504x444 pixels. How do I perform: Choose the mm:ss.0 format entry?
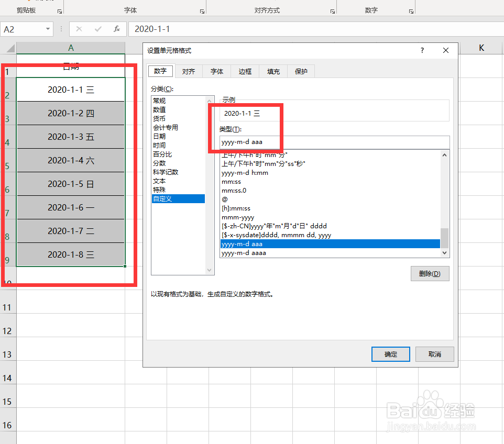click(x=330, y=191)
